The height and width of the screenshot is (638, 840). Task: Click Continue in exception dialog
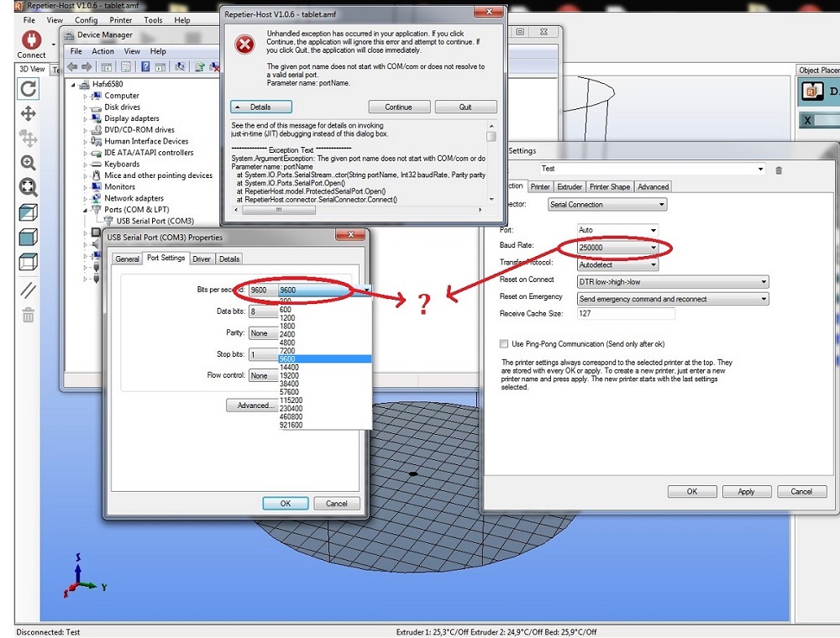[x=398, y=107]
